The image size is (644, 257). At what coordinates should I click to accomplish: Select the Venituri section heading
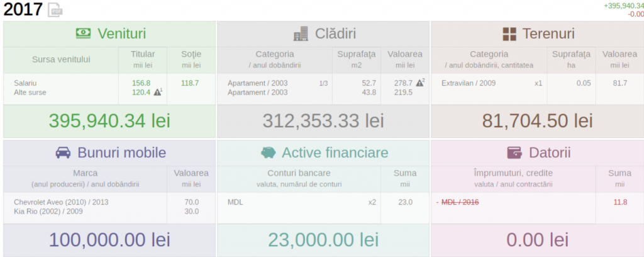click(121, 34)
